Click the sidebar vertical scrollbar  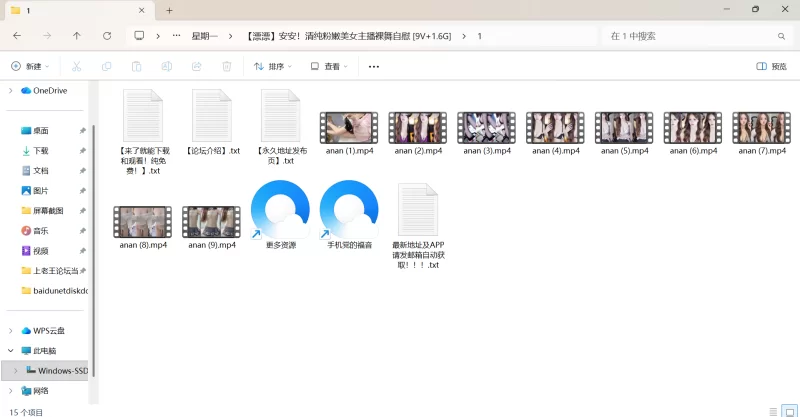tap(93, 250)
